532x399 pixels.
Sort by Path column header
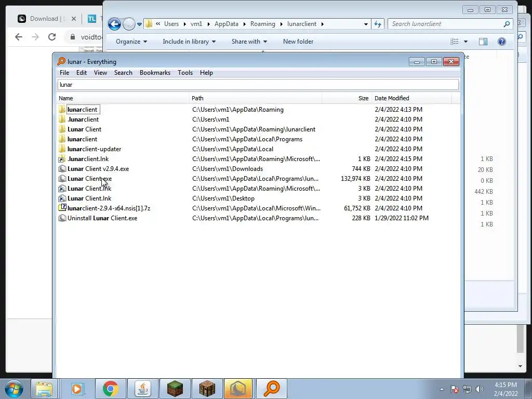click(x=256, y=98)
